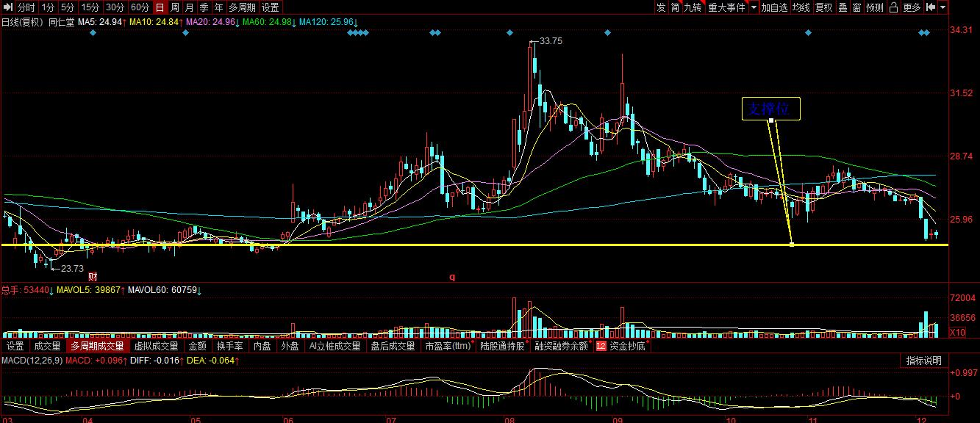980x423 pixels.
Task: Open the dropdown arrow next to 重大事件
Action: click(x=754, y=7)
